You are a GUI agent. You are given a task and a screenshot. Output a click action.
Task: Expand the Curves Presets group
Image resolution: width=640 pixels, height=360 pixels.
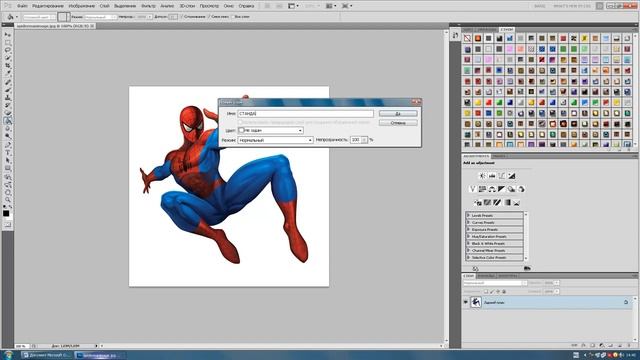[x=469, y=222]
